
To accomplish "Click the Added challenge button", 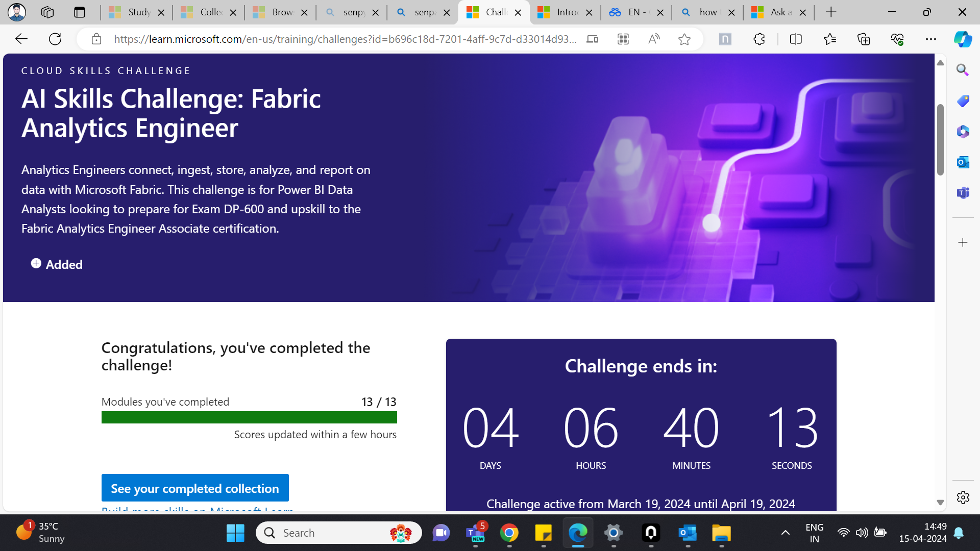I will [x=57, y=264].
